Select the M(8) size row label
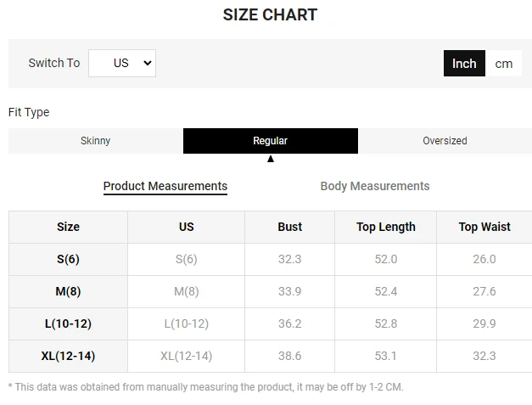 coord(68,291)
